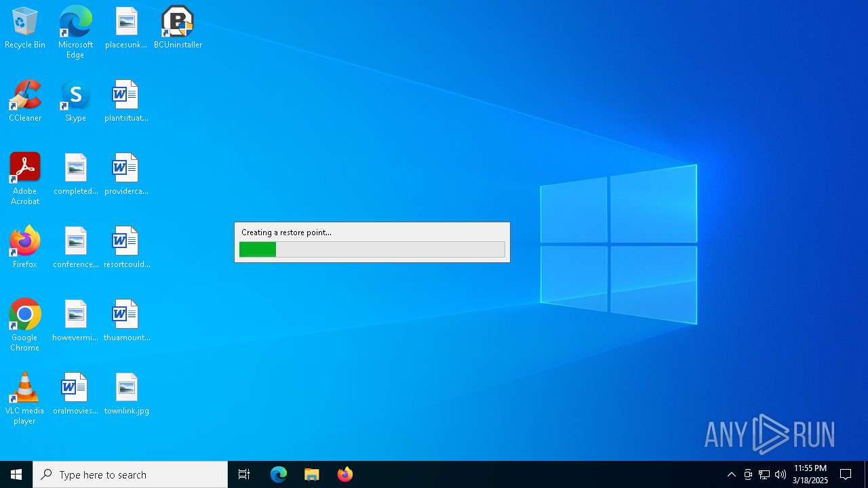The width and height of the screenshot is (868, 488).
Task: Show hidden system tray icons
Action: point(732,474)
